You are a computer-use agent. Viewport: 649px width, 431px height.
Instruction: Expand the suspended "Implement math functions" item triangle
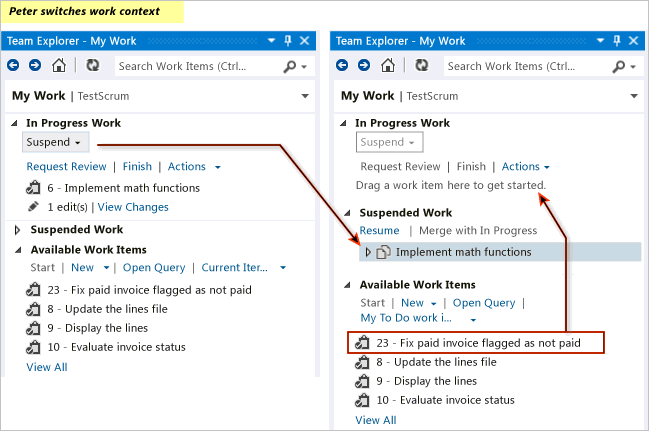point(368,252)
